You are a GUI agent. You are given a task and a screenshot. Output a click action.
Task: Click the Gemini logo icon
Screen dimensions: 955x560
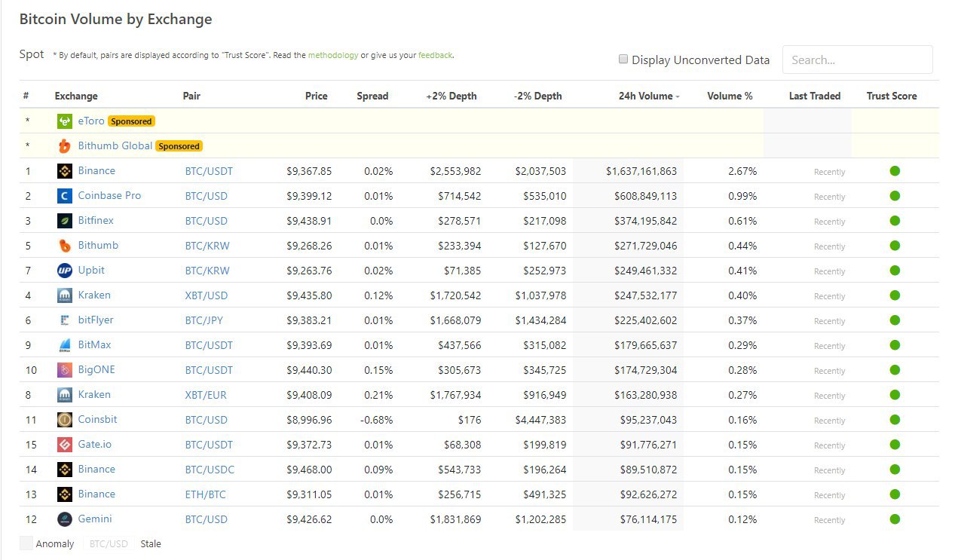coord(65,519)
